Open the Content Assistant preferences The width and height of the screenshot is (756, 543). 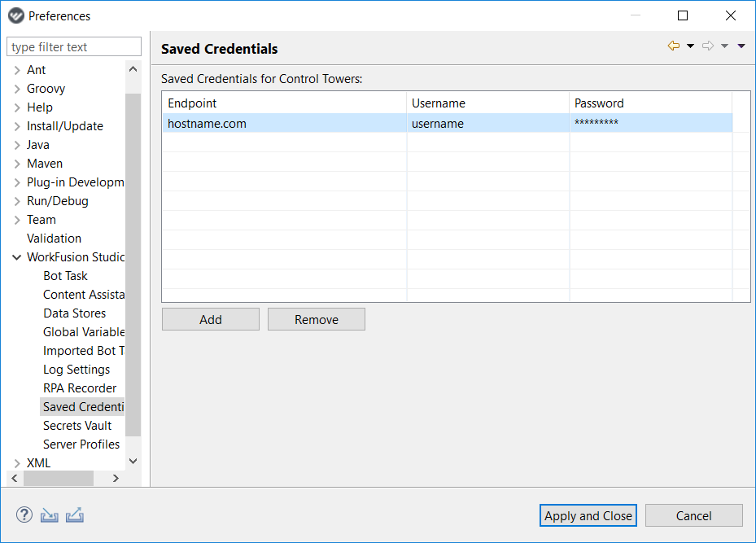click(x=83, y=295)
